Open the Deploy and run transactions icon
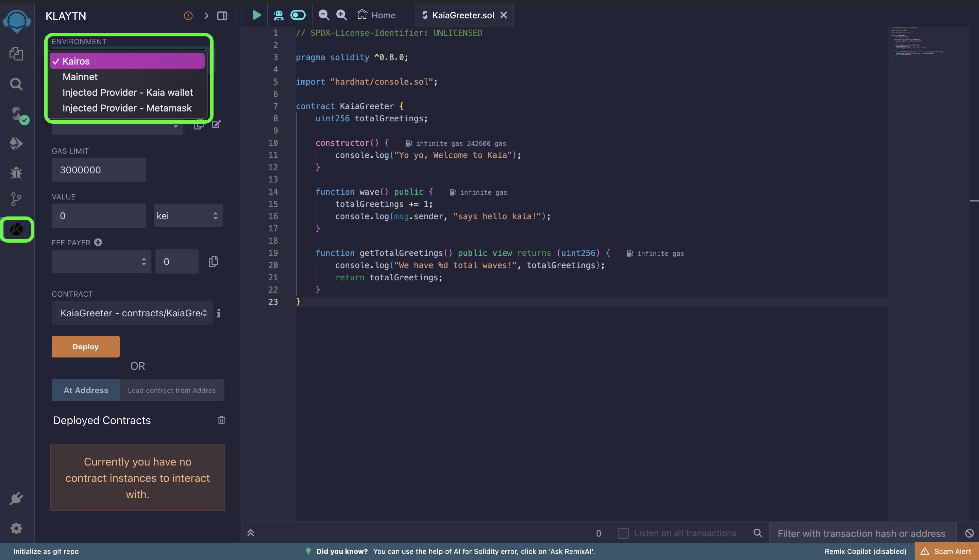Screen dimensions: 979x560 click(x=16, y=143)
